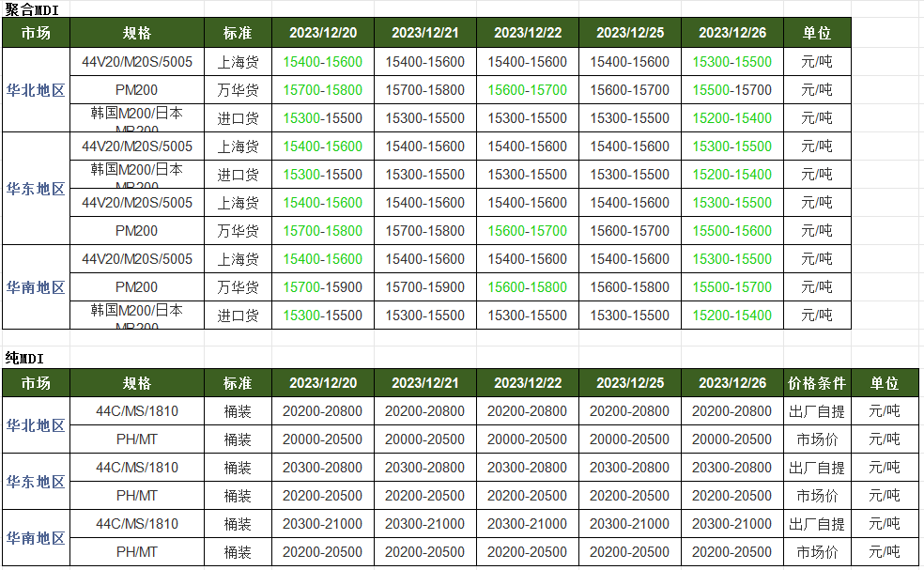Select 华南地区 in the 纯MDI table
This screenshot has width=924, height=570.
36,538
